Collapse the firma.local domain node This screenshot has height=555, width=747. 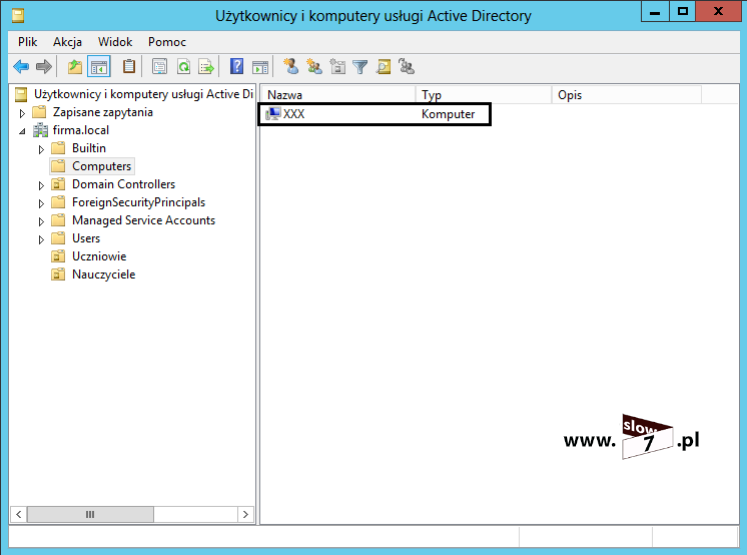[x=22, y=131]
